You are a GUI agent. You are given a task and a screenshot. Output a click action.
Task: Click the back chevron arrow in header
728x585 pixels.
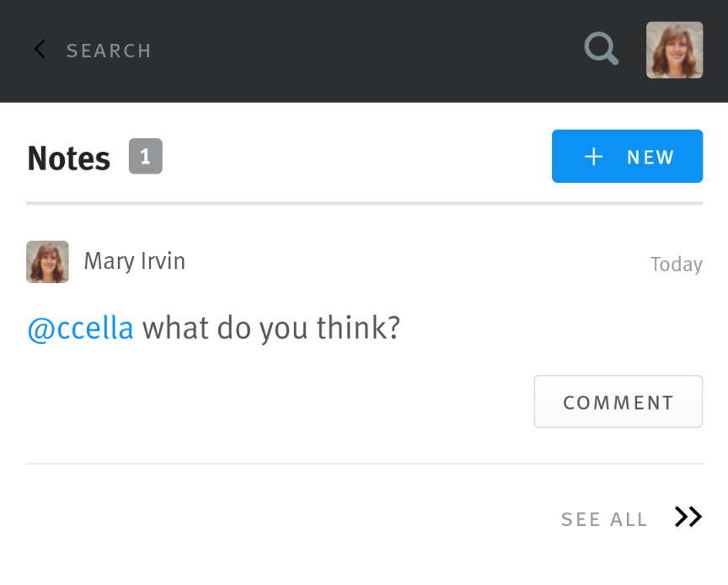point(40,50)
